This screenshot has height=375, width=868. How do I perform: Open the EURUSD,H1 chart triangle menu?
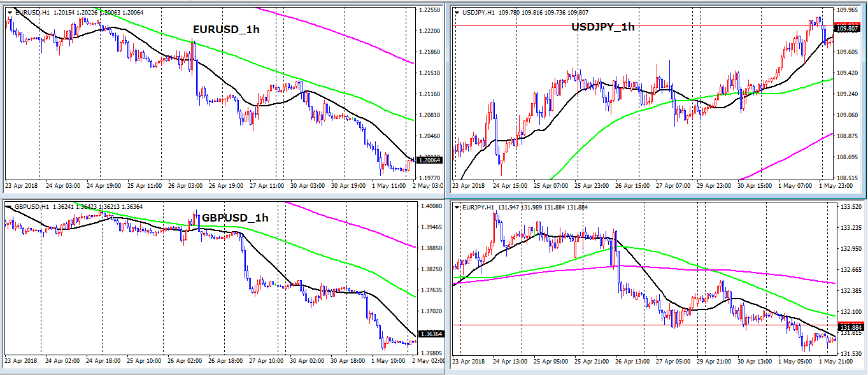point(10,13)
